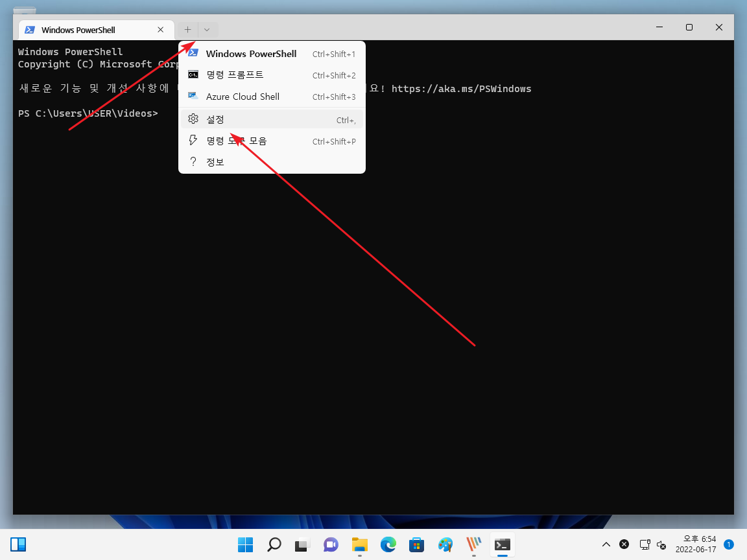Image resolution: width=747 pixels, height=560 pixels.
Task: Click the https://aka.ms/PSWindows URL text
Action: coord(461,89)
